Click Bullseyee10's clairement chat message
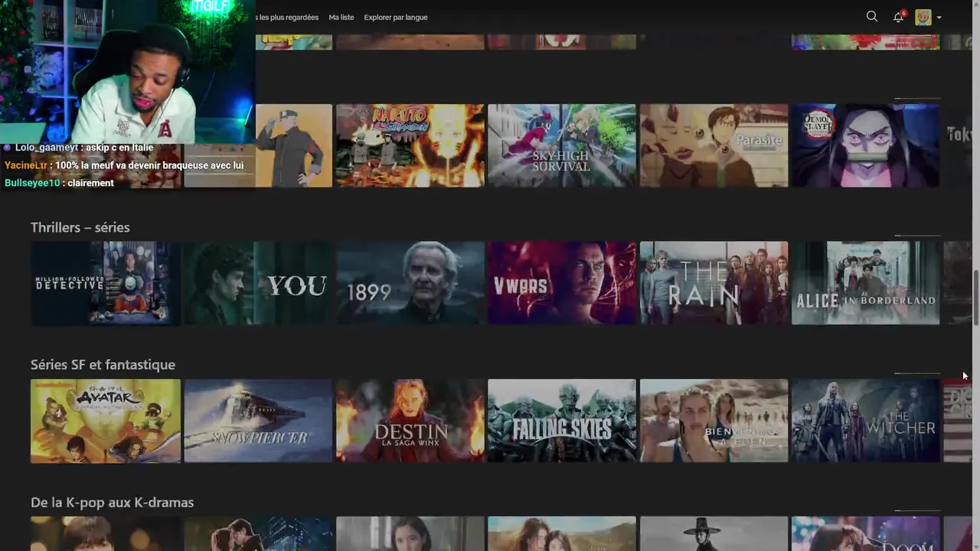This screenshot has width=980, height=551. point(59,183)
